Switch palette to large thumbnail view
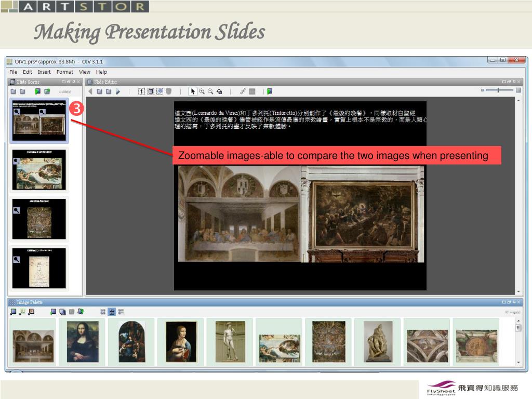Viewport: 532px width, 399px height. (x=112, y=312)
